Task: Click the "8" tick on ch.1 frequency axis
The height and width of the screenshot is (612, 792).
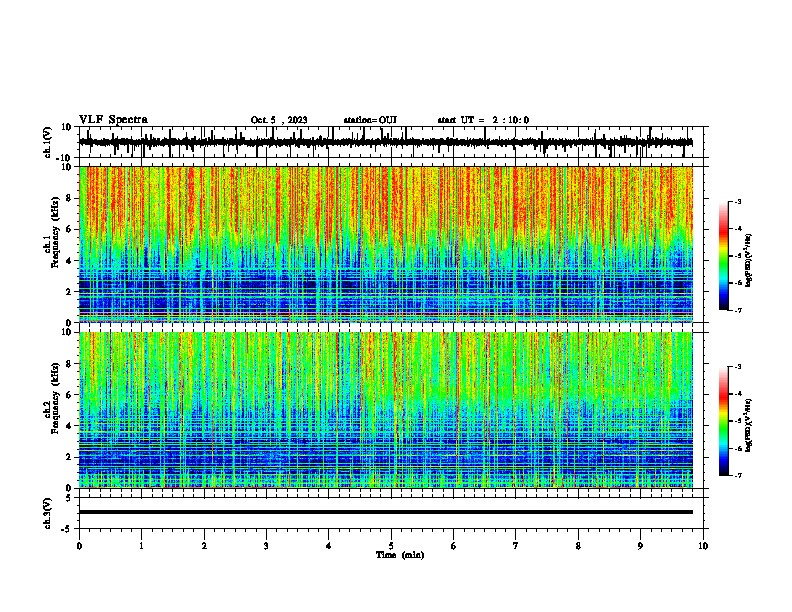Action: coord(69,198)
